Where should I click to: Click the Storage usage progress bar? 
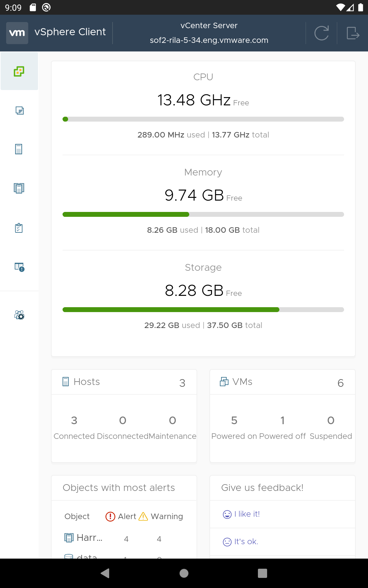click(203, 310)
